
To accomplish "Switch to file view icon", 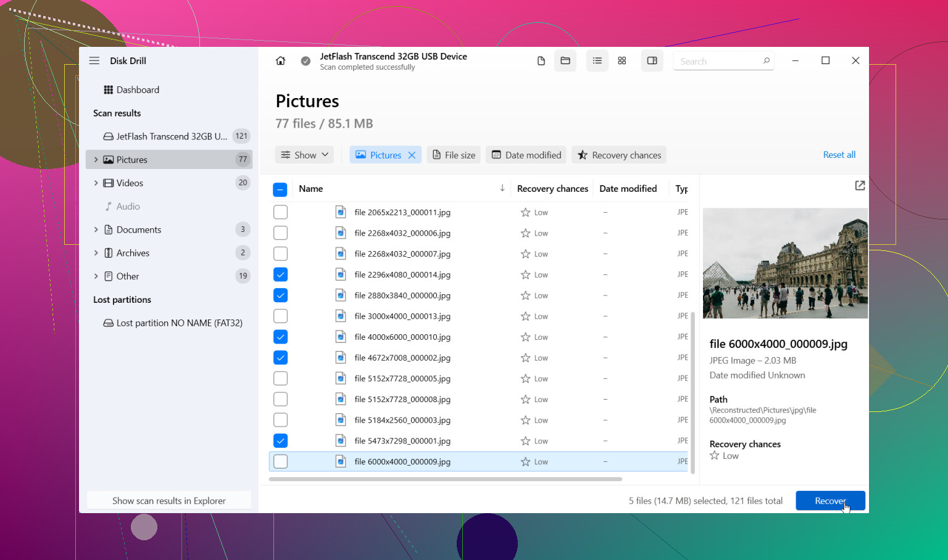I will 541,60.
